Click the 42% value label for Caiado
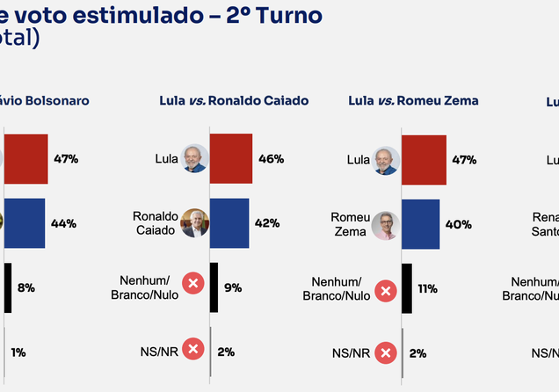 point(267,223)
